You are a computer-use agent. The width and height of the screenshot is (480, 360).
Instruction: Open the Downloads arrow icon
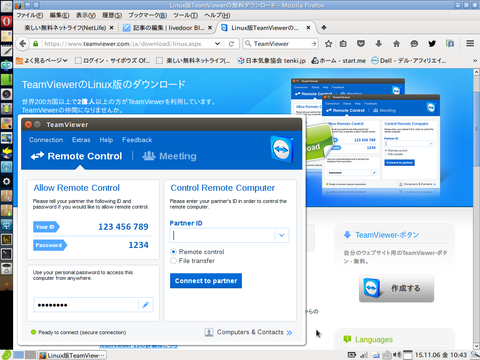click(x=379, y=44)
